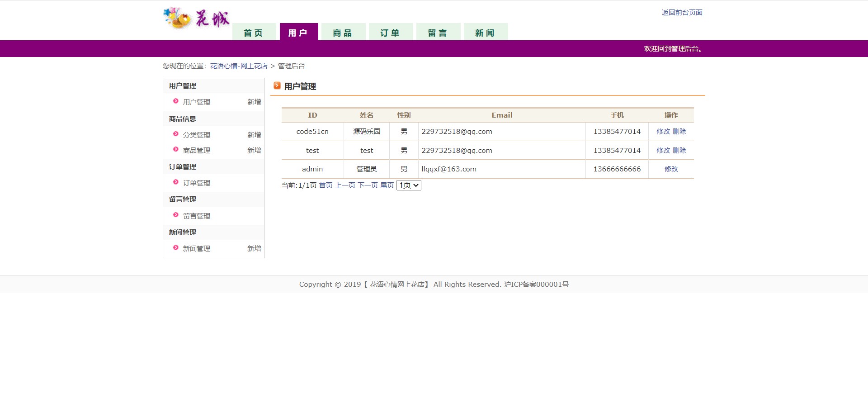The image size is (868, 408).
Task: Open 新闻管理 in the sidebar
Action: click(x=197, y=249)
